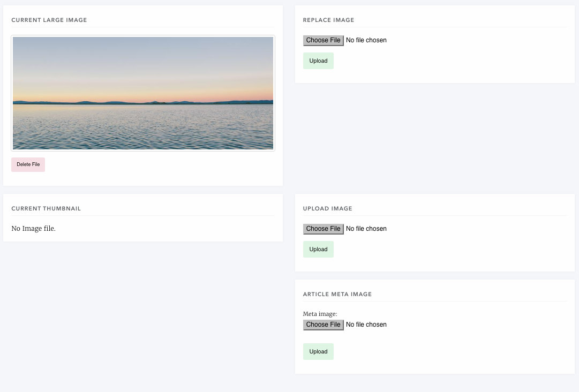Select the Article Meta Image heading

pyautogui.click(x=337, y=295)
